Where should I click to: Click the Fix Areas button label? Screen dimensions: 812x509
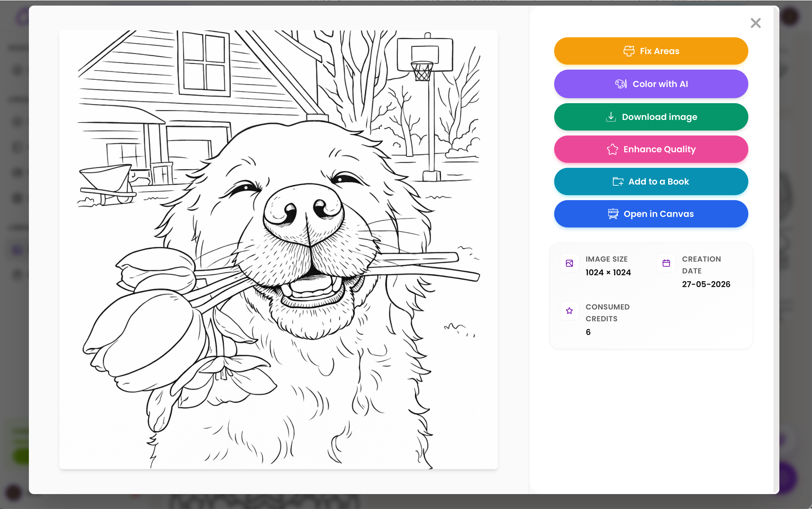(x=659, y=51)
